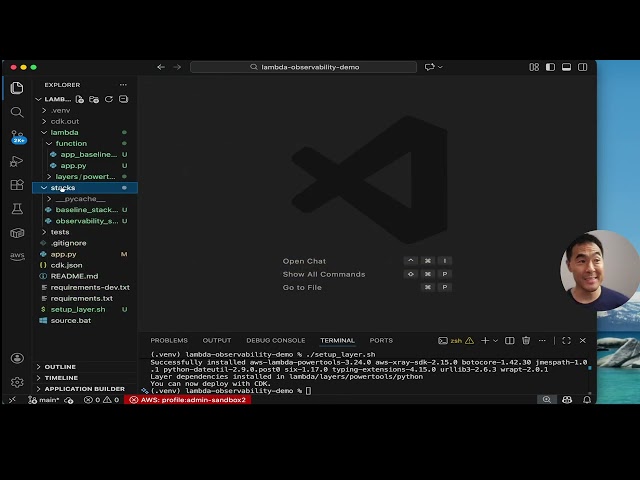The image size is (640, 480).
Task: Open the README.md file
Action: [x=85, y=276]
